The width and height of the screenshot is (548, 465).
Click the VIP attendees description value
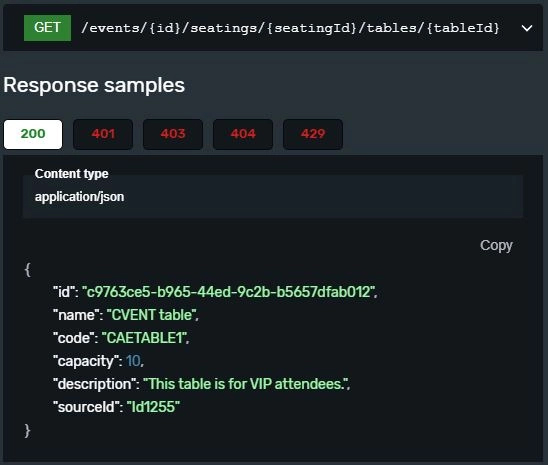click(246, 384)
